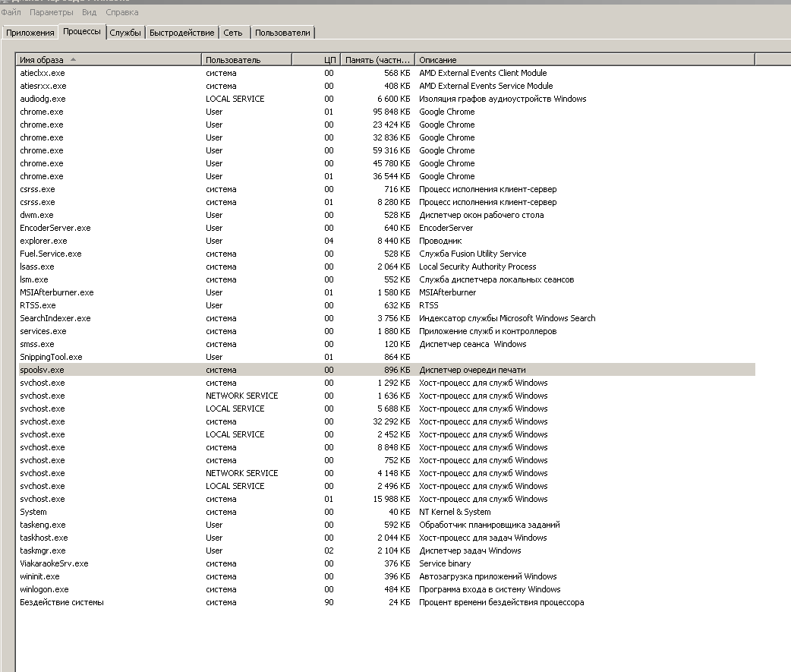Select the winlogon.exe process row
This screenshot has width=791, height=672.
click(x=387, y=590)
